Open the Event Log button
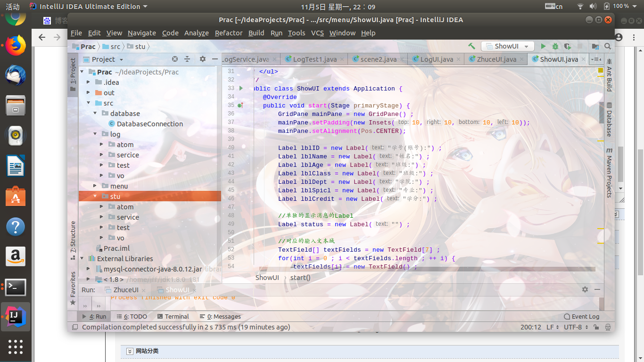 pos(582,317)
